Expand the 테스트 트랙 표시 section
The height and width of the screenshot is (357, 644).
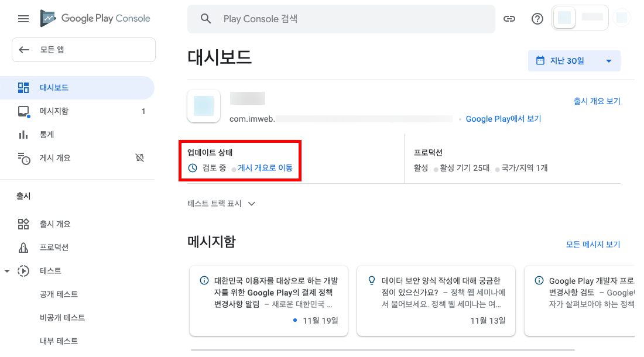(x=221, y=204)
